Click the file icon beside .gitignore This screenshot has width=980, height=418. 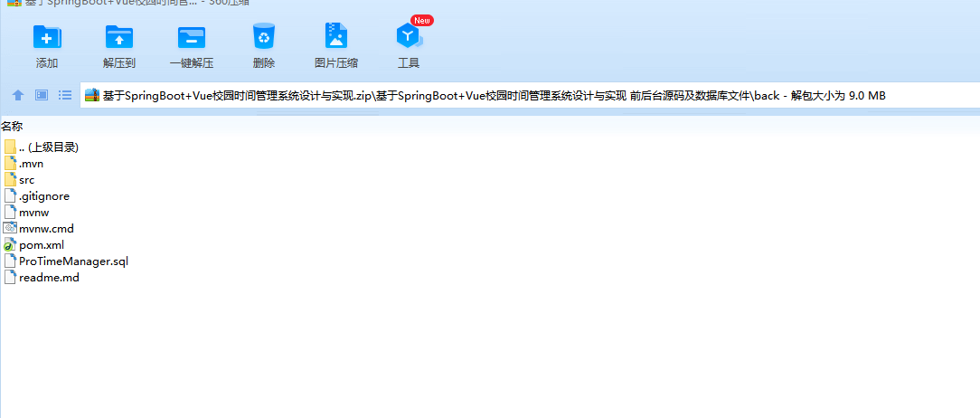click(10, 195)
